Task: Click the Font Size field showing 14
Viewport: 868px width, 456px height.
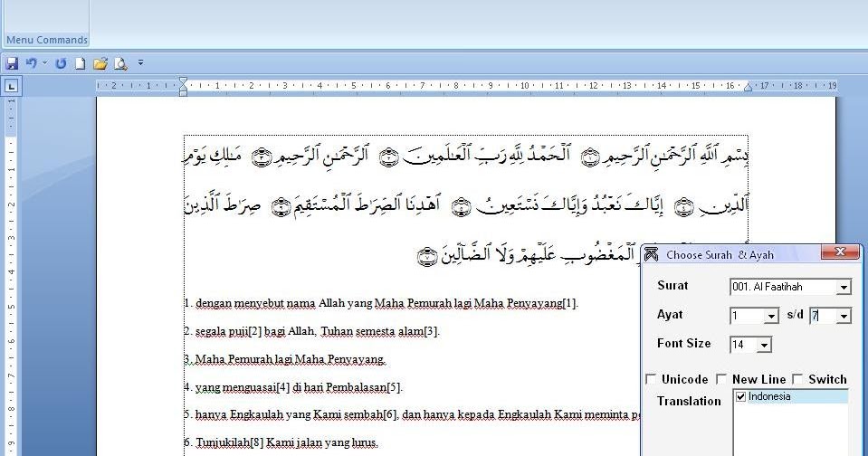Action: click(744, 346)
